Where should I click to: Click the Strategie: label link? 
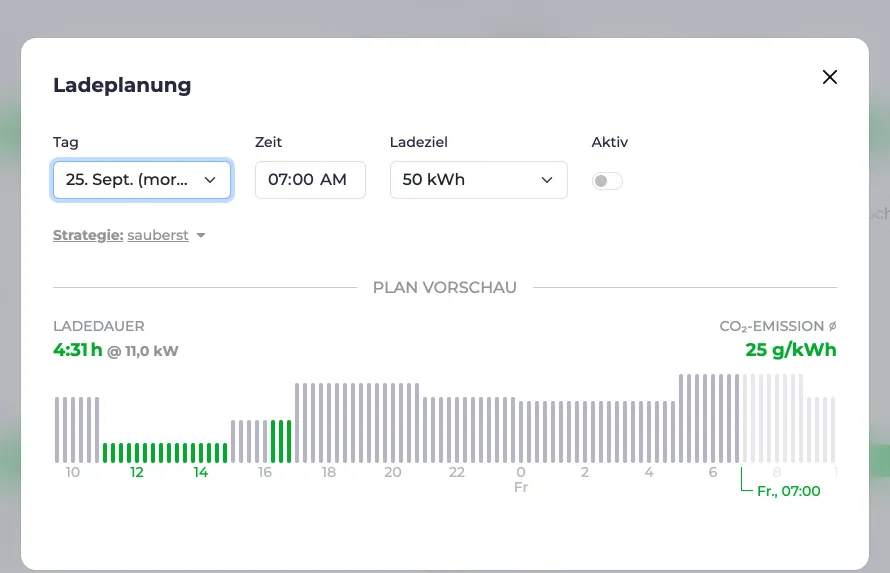(x=88, y=235)
